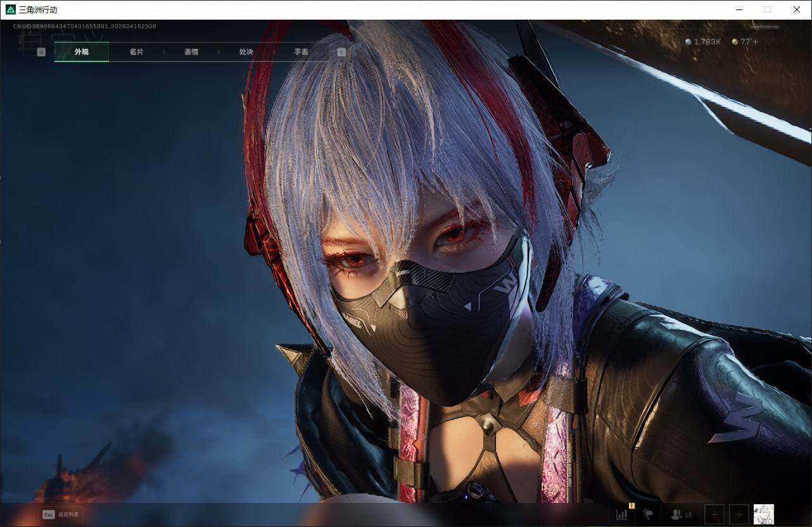Click the E next-tab key icon
812x527 pixels.
341,52
